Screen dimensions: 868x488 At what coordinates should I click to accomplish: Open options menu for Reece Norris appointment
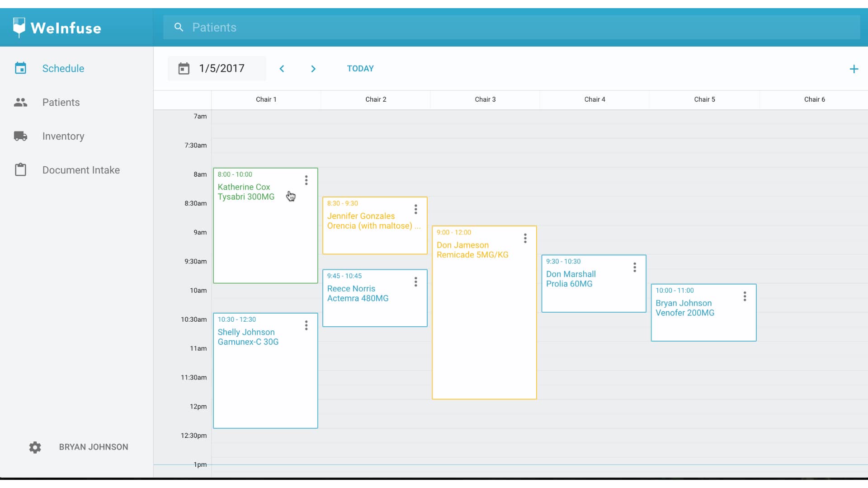[x=415, y=282]
